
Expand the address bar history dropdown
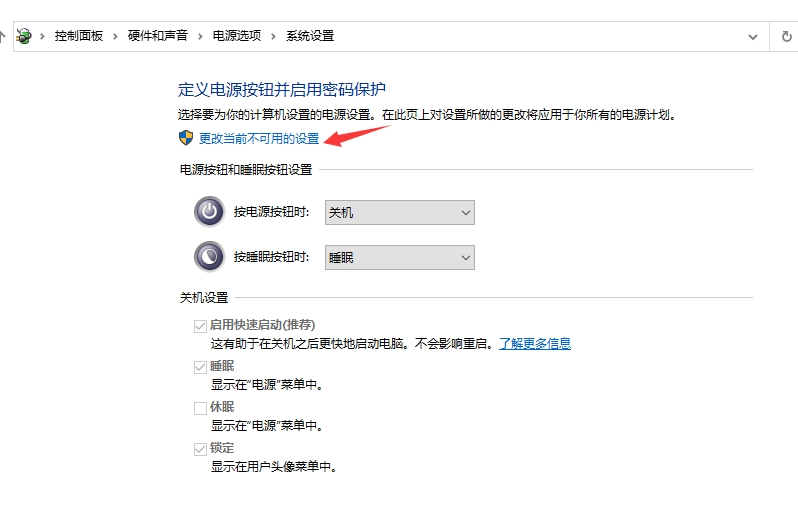click(x=753, y=36)
